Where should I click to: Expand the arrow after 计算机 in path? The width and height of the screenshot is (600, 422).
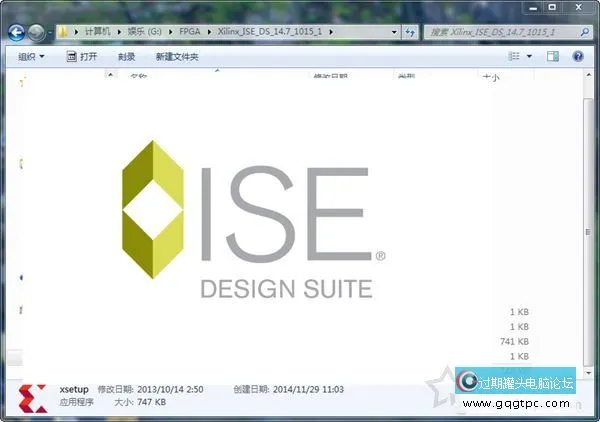pyautogui.click(x=119, y=32)
